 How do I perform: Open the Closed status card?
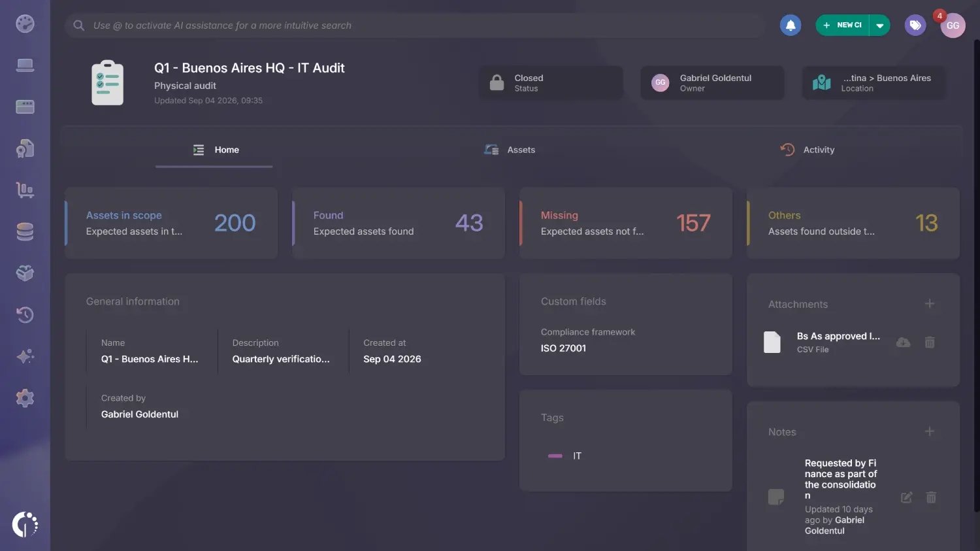(551, 82)
